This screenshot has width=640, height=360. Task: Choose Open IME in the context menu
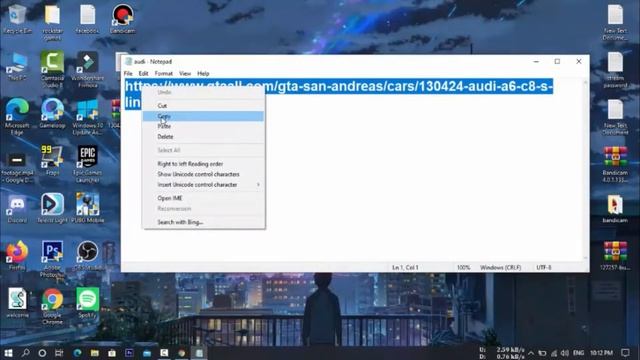tap(203, 198)
